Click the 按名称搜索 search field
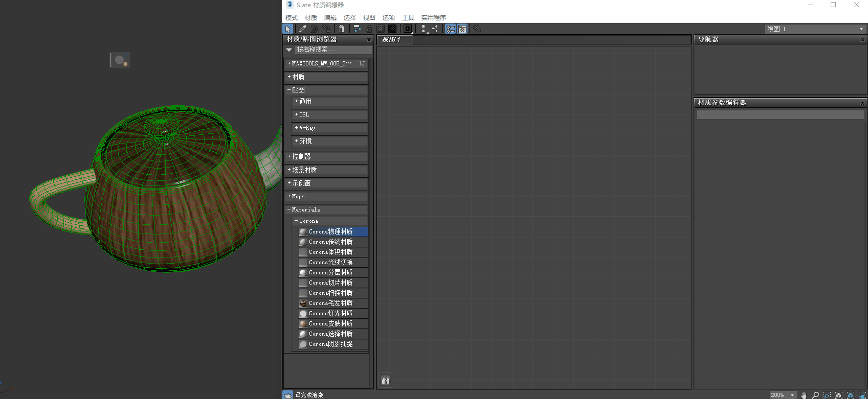Screen dimensions: 868x399 tap(332, 50)
